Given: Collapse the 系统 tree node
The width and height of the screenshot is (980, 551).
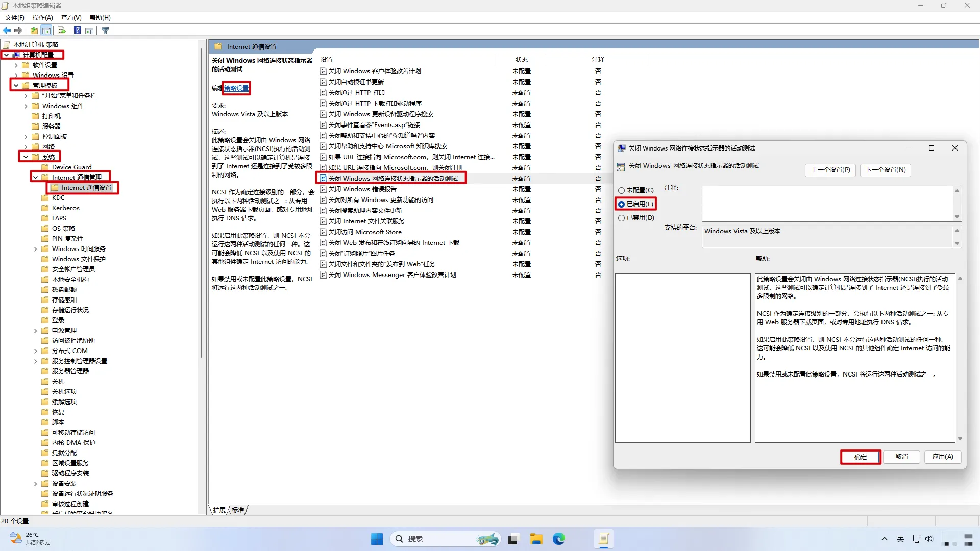Looking at the screenshot, I should pyautogui.click(x=26, y=157).
